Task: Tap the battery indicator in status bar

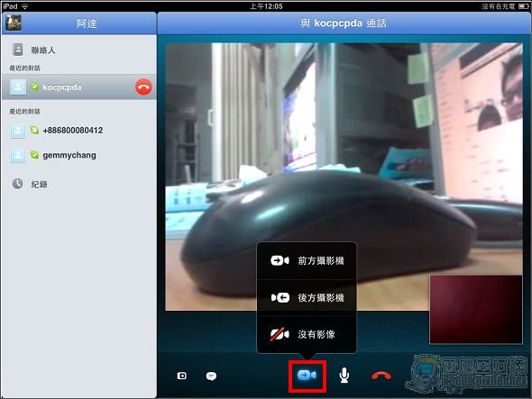Action: point(524,6)
